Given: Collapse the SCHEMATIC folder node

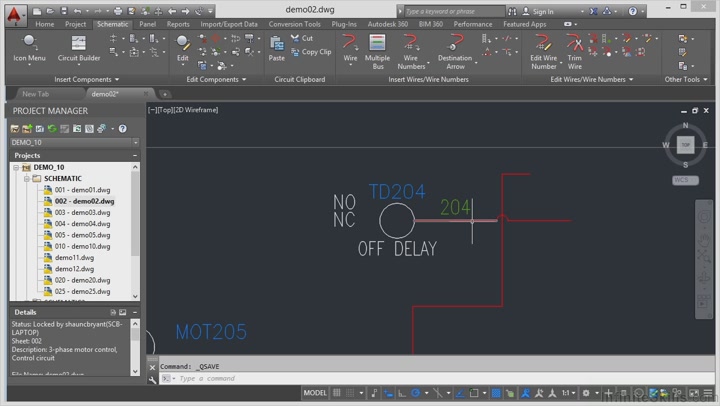Looking at the screenshot, I should pyautogui.click(x=27, y=179).
